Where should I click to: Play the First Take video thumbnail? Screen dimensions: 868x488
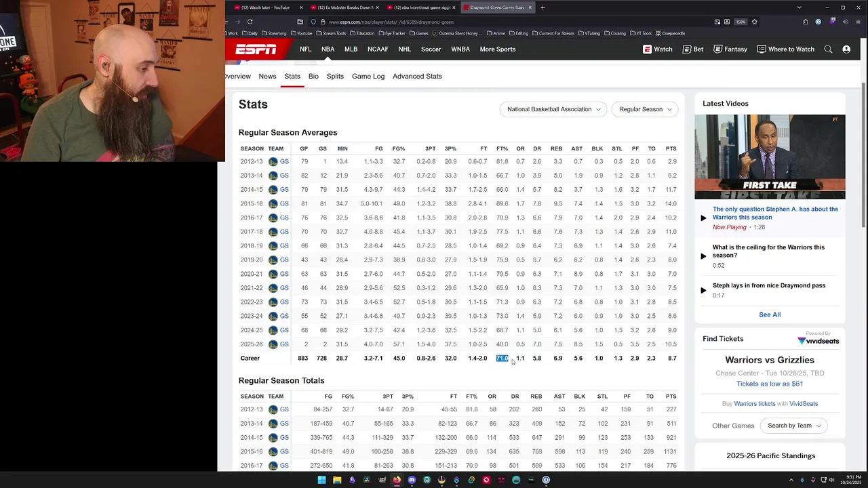(770, 157)
